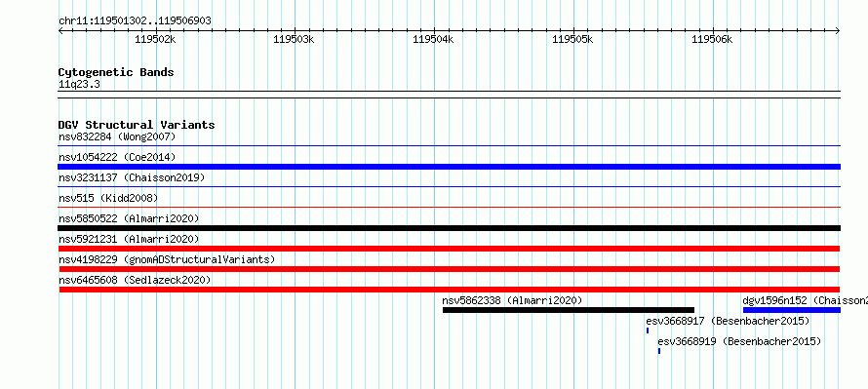This screenshot has height=389, width=868.
Task: Select the small blue esv3668917 marker
Action: coord(648,331)
